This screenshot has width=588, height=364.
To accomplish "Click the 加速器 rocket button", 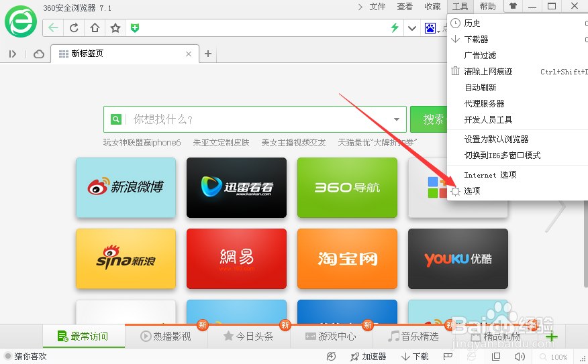I will (x=369, y=357).
